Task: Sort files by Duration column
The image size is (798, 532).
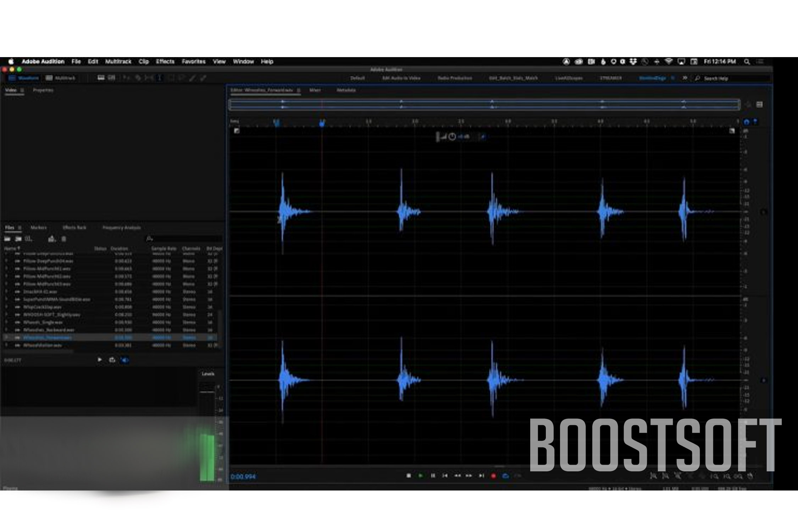Action: (x=119, y=249)
